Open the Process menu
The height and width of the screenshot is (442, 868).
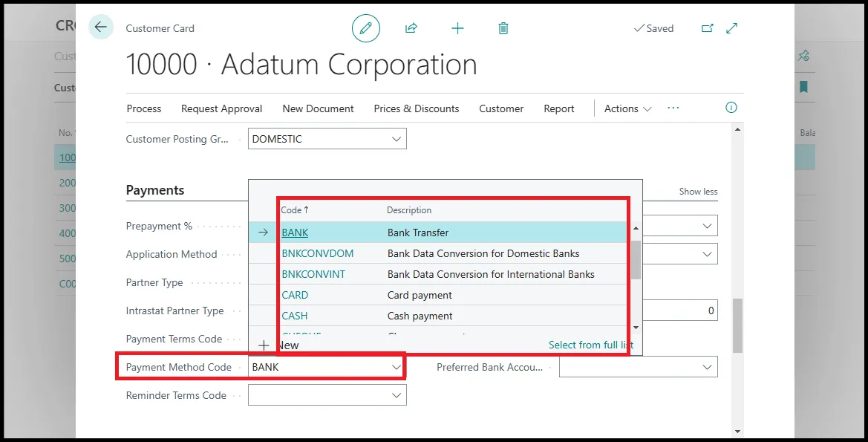pos(144,108)
